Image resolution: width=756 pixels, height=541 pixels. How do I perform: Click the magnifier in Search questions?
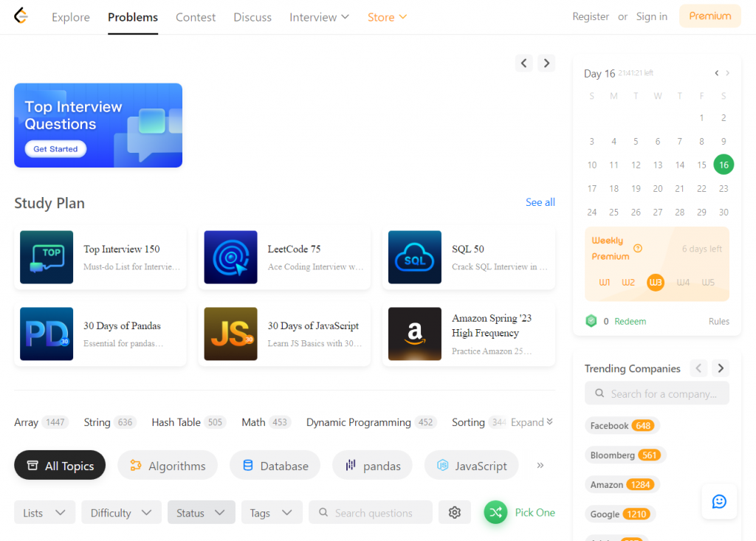click(x=323, y=512)
